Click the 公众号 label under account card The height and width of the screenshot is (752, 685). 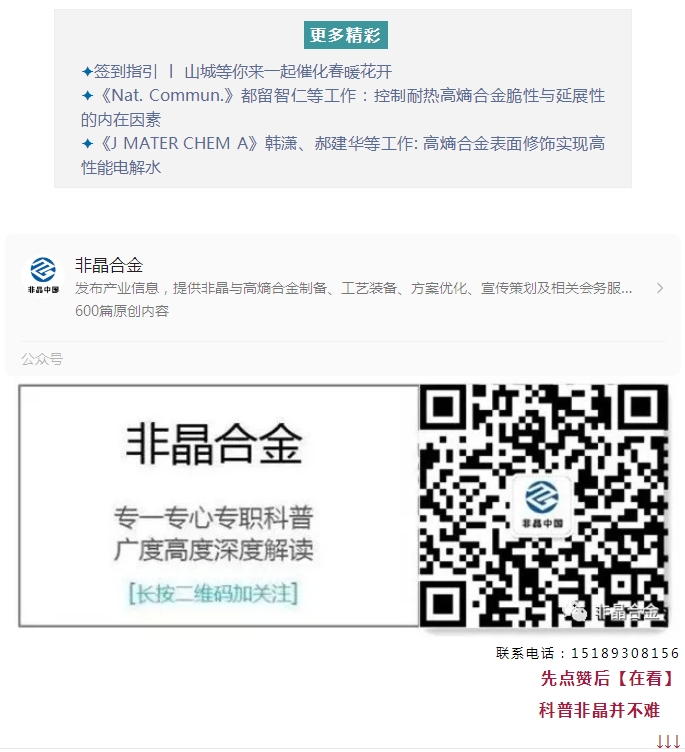click(42, 358)
